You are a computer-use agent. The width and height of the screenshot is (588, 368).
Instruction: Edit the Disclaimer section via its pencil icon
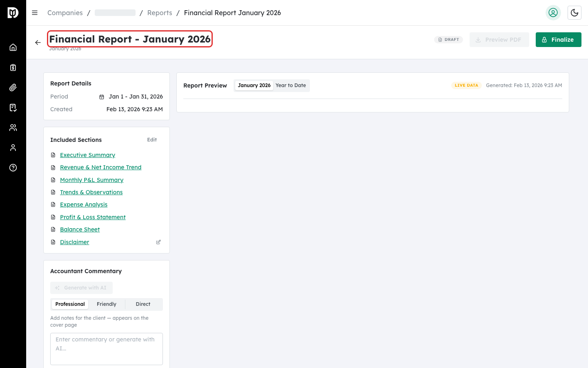[x=158, y=242]
